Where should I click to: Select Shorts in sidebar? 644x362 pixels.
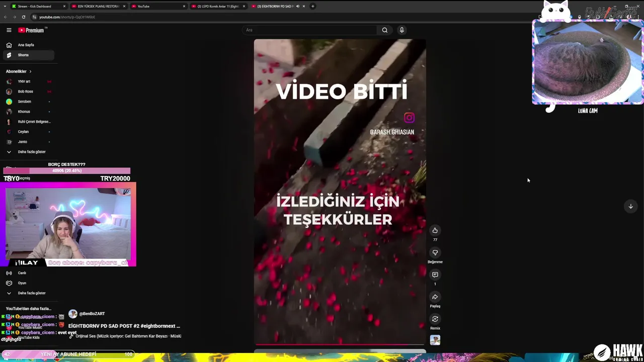click(x=29, y=55)
